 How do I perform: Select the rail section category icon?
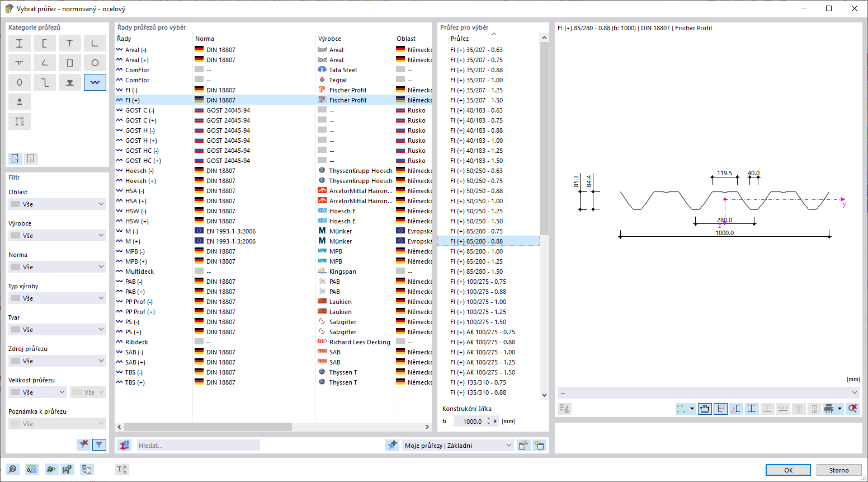[70, 82]
